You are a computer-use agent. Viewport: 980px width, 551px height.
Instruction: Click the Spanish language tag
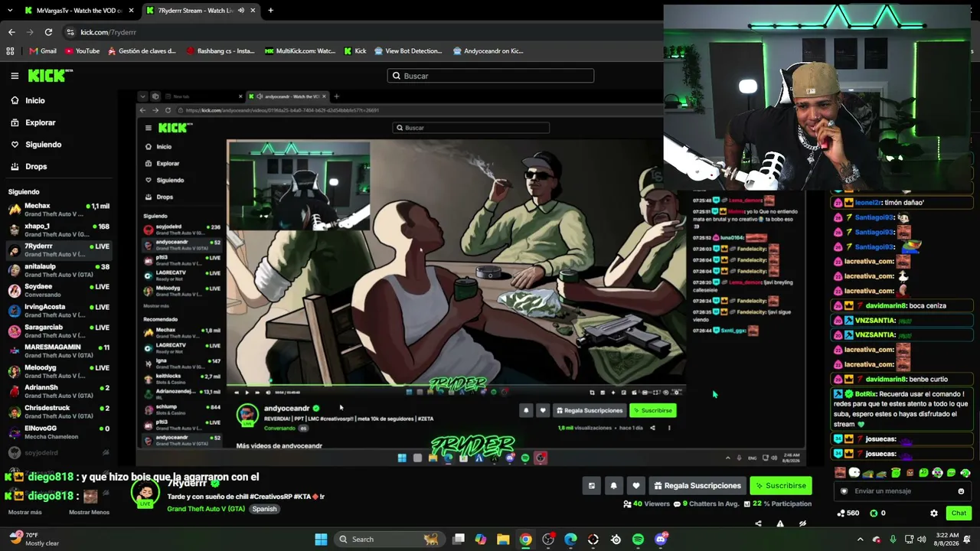click(x=264, y=510)
